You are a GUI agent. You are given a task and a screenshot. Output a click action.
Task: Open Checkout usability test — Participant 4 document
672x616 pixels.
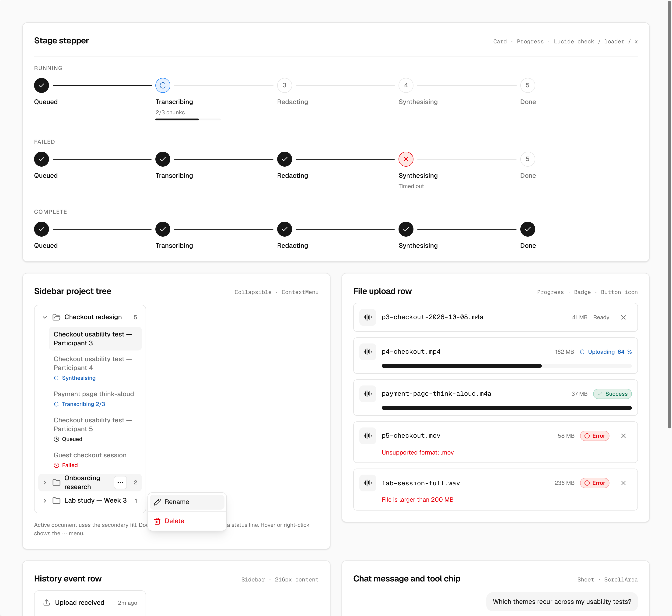pos(95,368)
